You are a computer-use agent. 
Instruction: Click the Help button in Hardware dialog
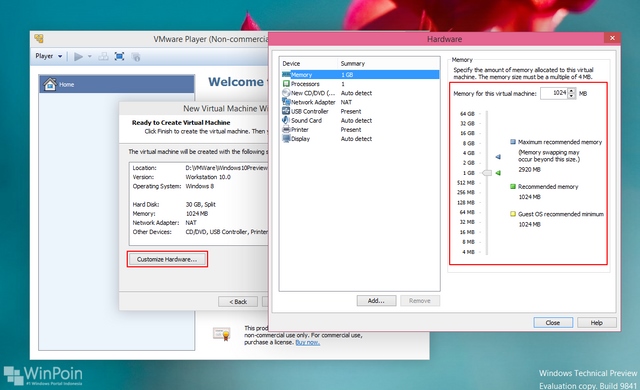(596, 322)
